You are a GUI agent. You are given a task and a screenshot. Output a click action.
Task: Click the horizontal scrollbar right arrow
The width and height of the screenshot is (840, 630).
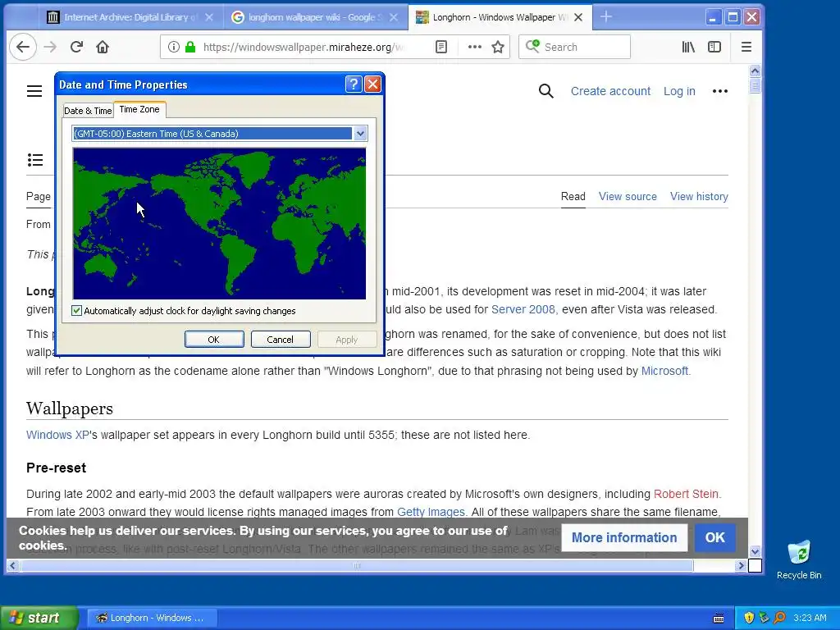(x=741, y=566)
